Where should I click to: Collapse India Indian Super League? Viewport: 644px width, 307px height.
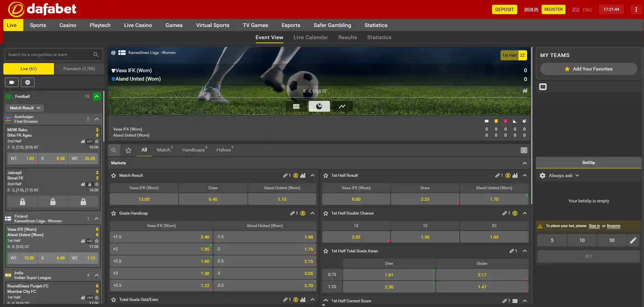(97, 275)
